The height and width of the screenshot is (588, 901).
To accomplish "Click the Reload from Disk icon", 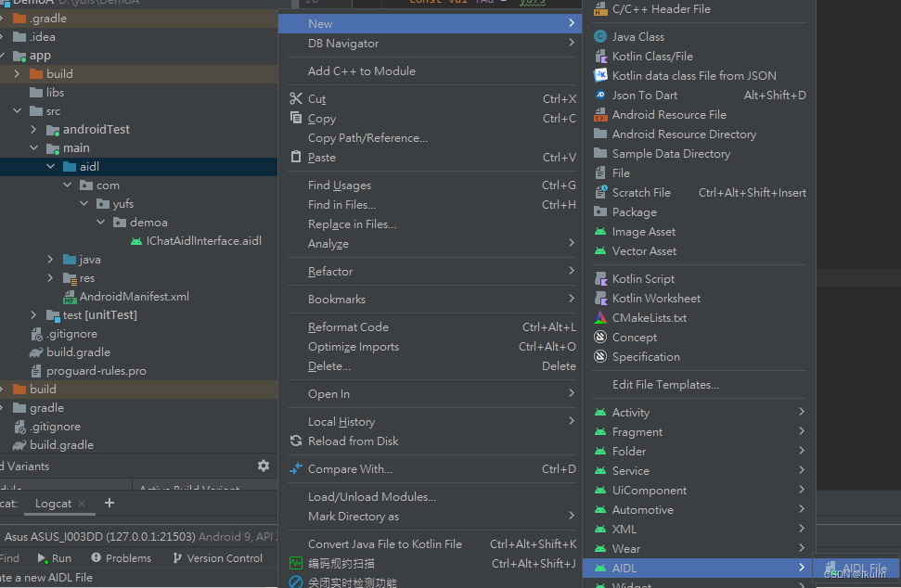I will (296, 441).
